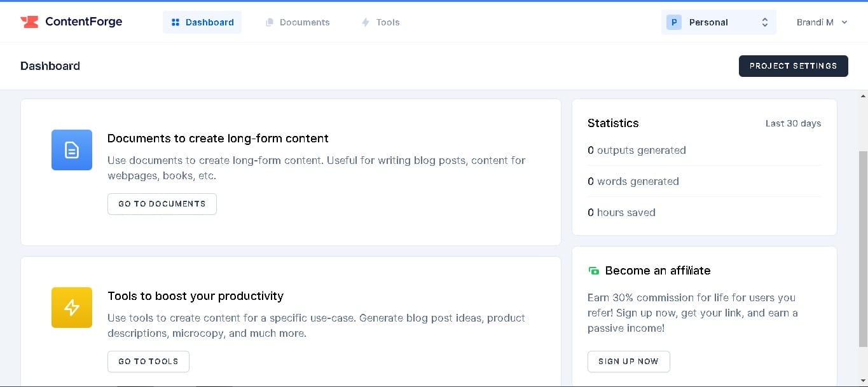The image size is (868, 387).
Task: Click the Documents file icon in navigation
Action: coord(268,22)
